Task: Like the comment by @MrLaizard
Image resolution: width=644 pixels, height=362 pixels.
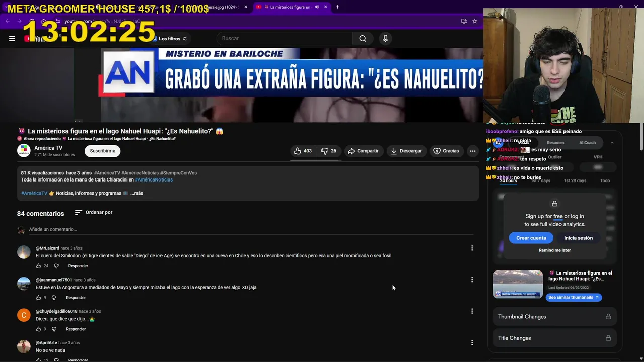Action: [38, 266]
